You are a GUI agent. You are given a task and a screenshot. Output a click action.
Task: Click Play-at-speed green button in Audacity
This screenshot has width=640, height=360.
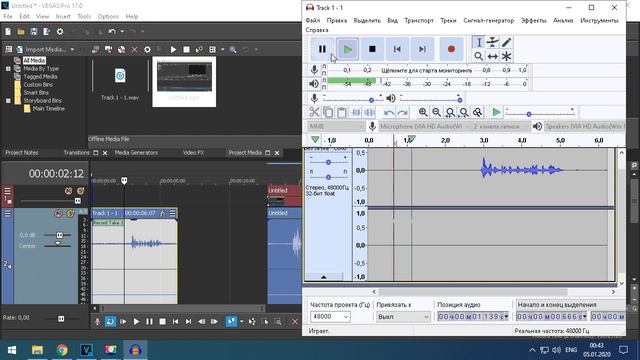pyautogui.click(x=496, y=112)
